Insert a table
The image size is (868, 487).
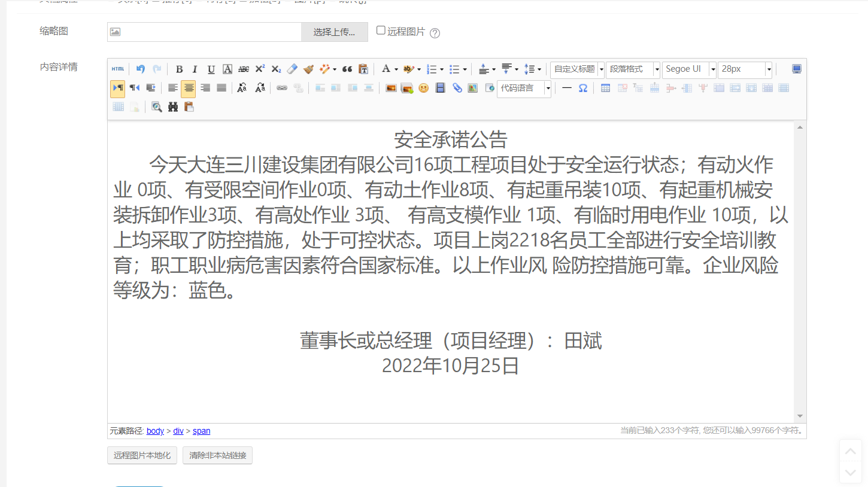(x=605, y=88)
